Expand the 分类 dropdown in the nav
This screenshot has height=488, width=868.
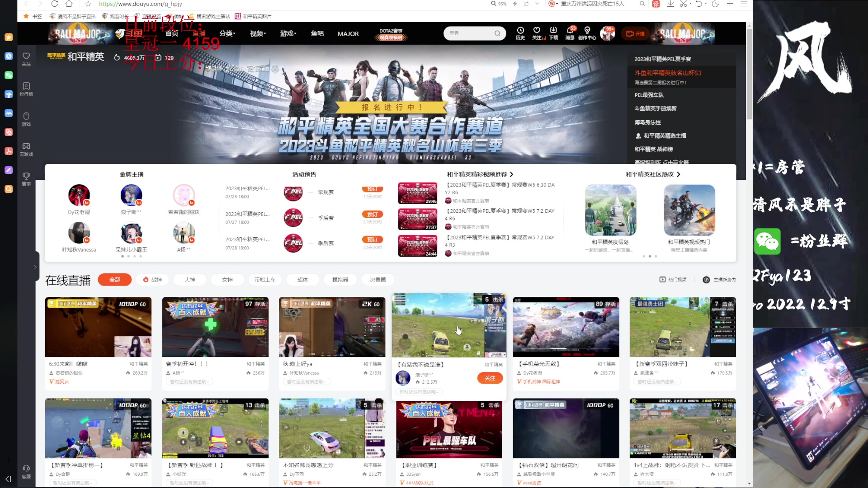click(x=227, y=33)
